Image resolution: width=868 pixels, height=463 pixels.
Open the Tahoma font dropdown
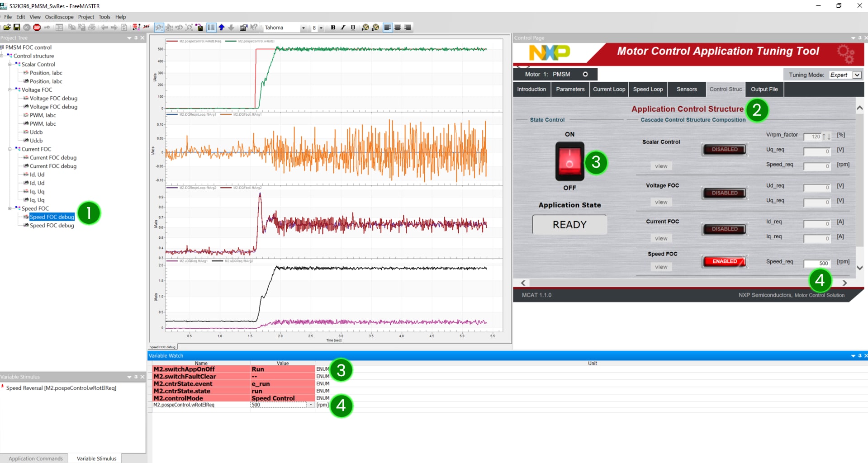[303, 28]
